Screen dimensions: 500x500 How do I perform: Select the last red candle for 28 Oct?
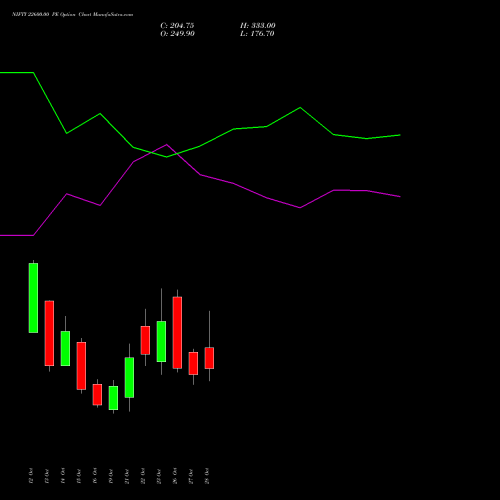tap(209, 358)
